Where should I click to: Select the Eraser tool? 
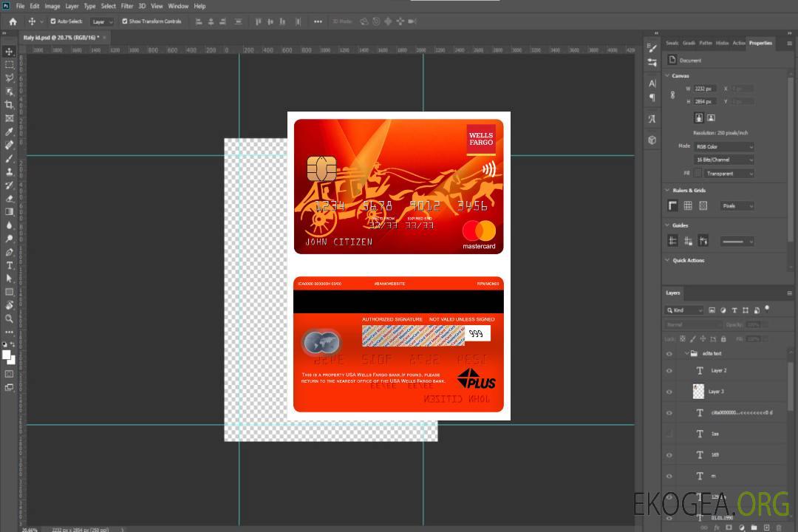[9, 199]
